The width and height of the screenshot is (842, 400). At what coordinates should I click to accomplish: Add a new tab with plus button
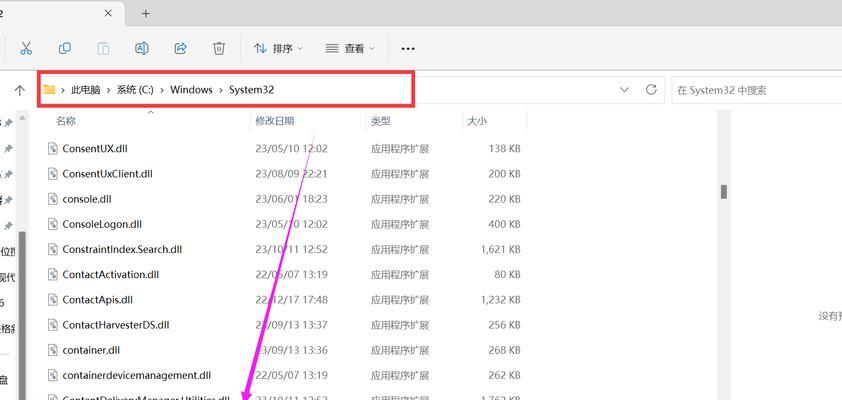146,13
